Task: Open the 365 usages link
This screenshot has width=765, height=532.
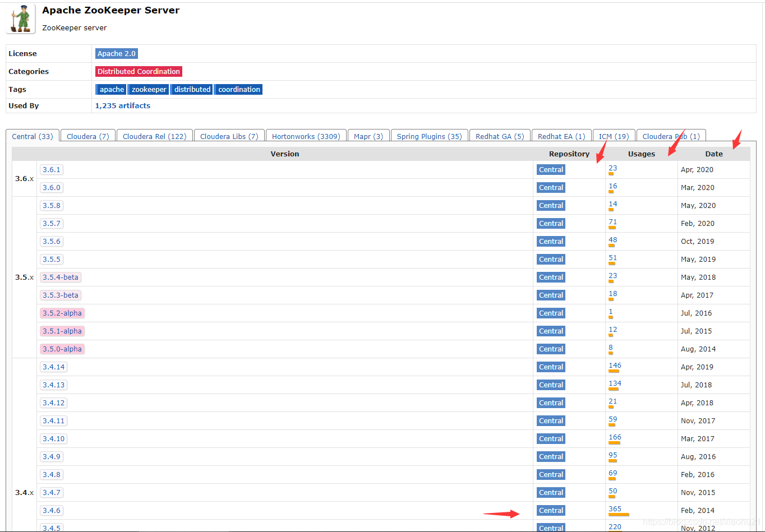Action: point(615,508)
